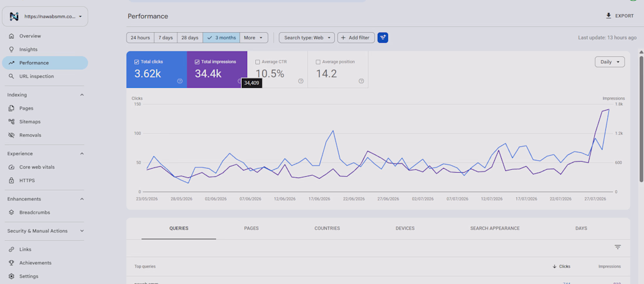Screen dimensions: 644x284
Task: Open the Overview home icon
Action: (x=12, y=36)
